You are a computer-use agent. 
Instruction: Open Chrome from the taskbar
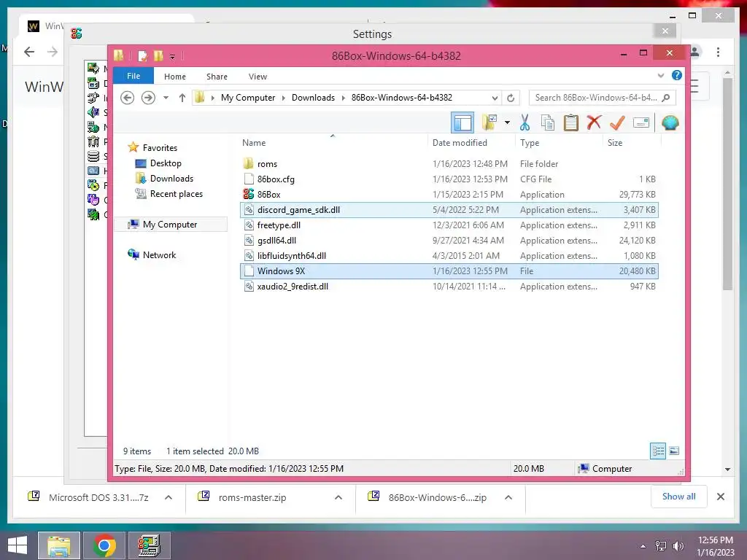(x=104, y=545)
